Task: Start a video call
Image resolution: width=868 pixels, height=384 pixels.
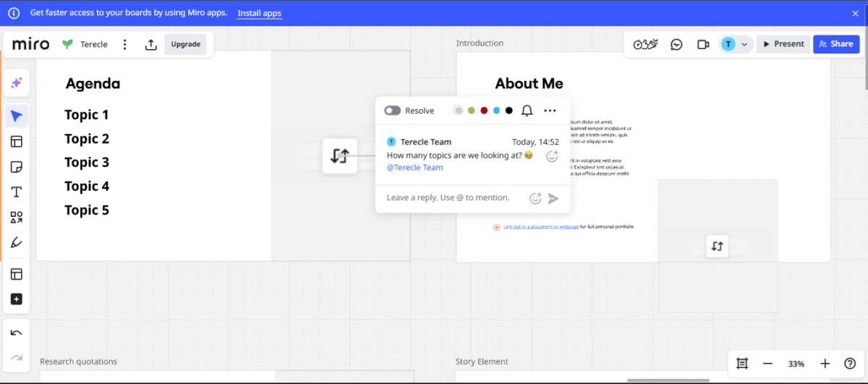Action: (x=702, y=44)
